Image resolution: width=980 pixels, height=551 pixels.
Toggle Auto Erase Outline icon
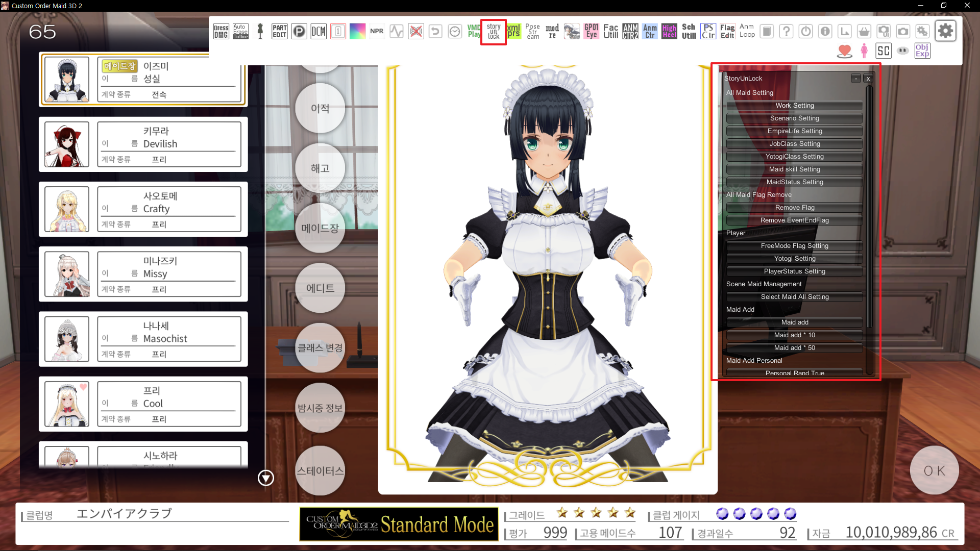[240, 32]
